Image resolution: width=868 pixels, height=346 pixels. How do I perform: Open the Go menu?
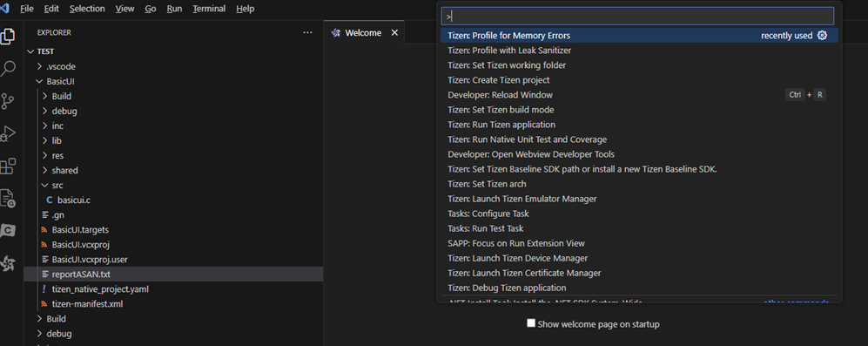coord(151,9)
